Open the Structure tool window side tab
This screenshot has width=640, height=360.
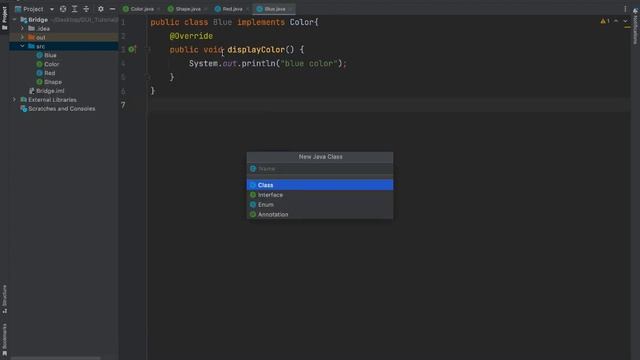point(4,299)
